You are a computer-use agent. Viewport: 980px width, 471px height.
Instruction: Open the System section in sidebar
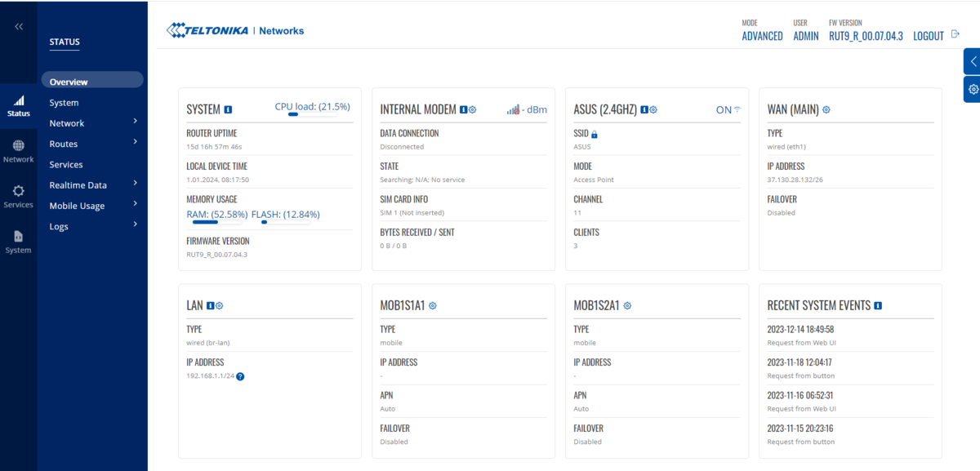(18, 241)
